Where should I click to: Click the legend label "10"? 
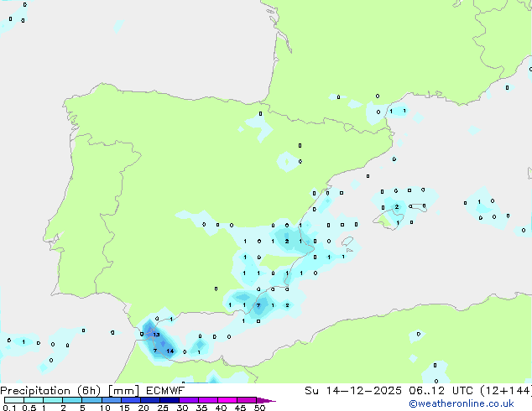click(x=105, y=408)
